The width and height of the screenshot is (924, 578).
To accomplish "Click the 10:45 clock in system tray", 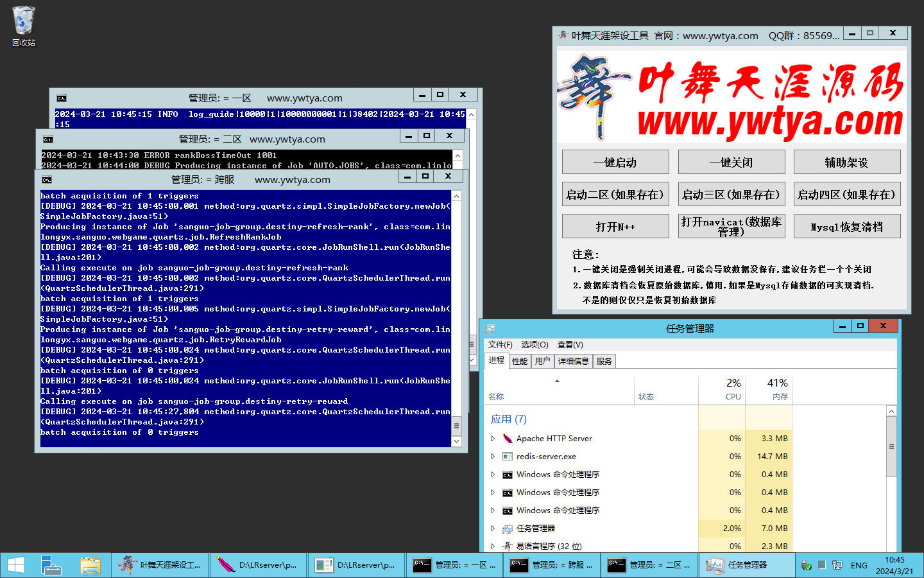I will (x=894, y=560).
